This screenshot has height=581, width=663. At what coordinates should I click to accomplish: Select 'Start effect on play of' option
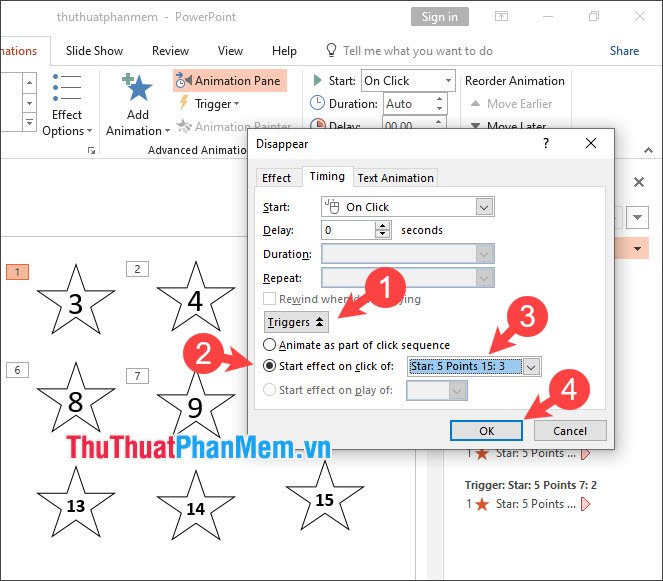[x=269, y=389]
